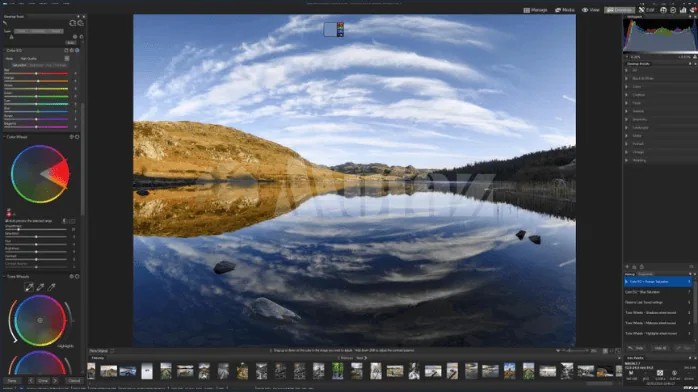Collapse the Color Wheel section triangle
The image size is (698, 392).
tap(4, 137)
